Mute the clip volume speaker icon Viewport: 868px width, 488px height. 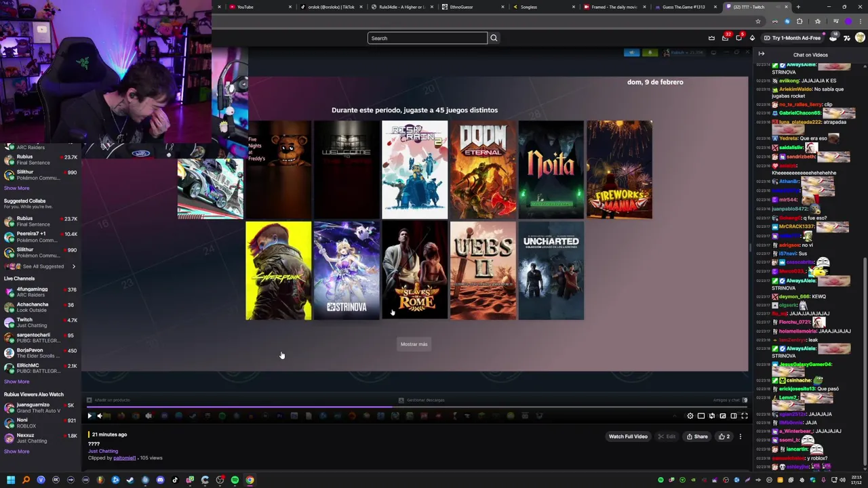pyautogui.click(x=100, y=416)
